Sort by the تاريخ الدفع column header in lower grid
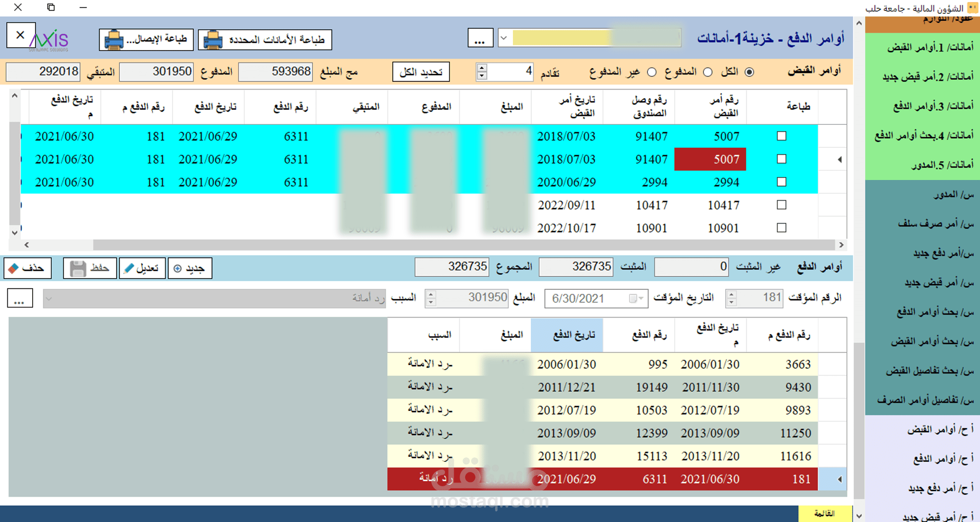The height and width of the screenshot is (522, 980). coord(567,335)
